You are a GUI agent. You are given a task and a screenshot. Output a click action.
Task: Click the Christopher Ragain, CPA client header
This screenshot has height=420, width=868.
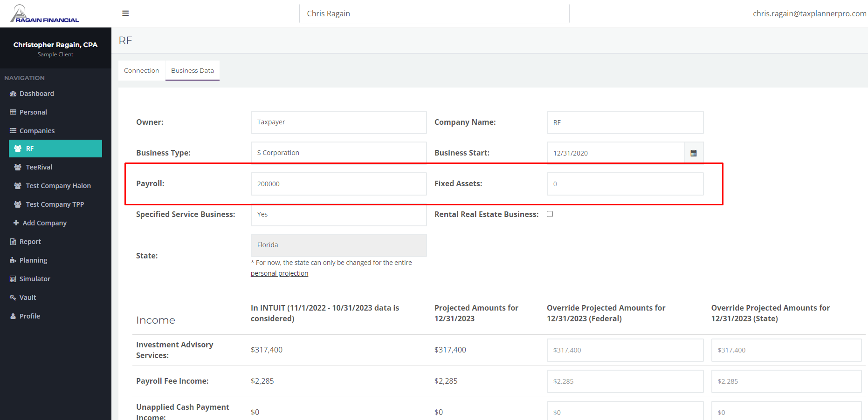click(55, 45)
